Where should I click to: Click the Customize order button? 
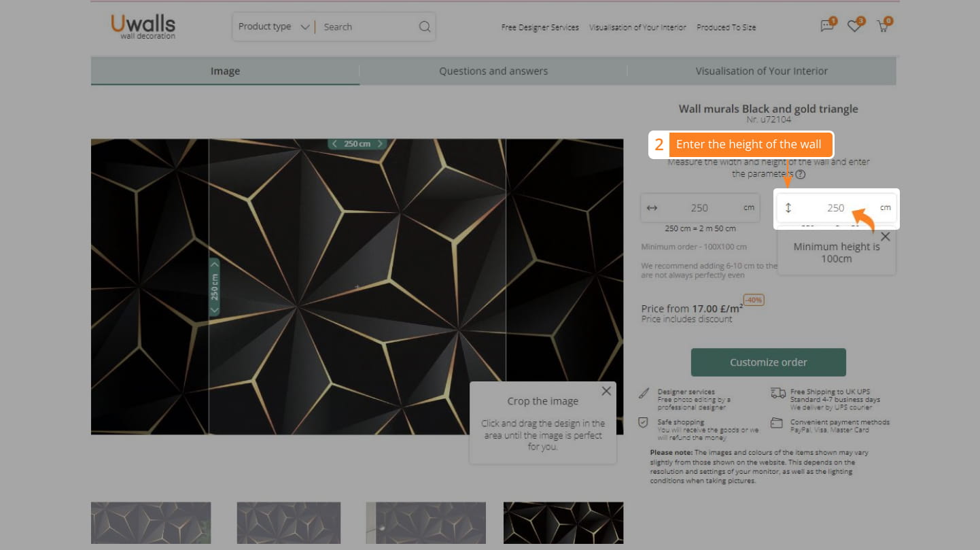[x=768, y=362]
